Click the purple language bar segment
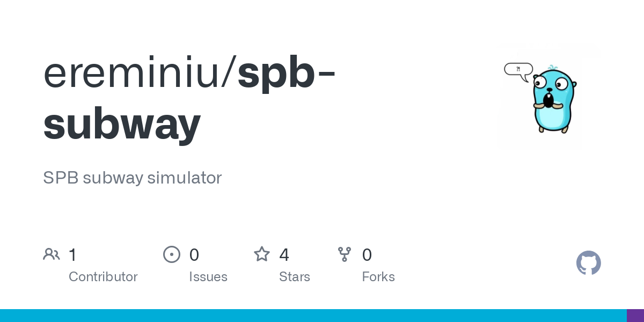This screenshot has width=644, height=322. (x=635, y=316)
